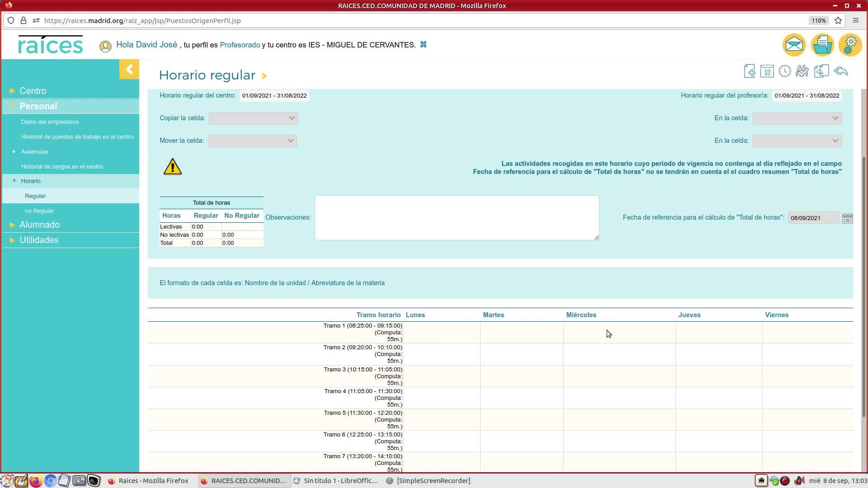Collapse sidebar with yellow arrow button

tap(129, 69)
